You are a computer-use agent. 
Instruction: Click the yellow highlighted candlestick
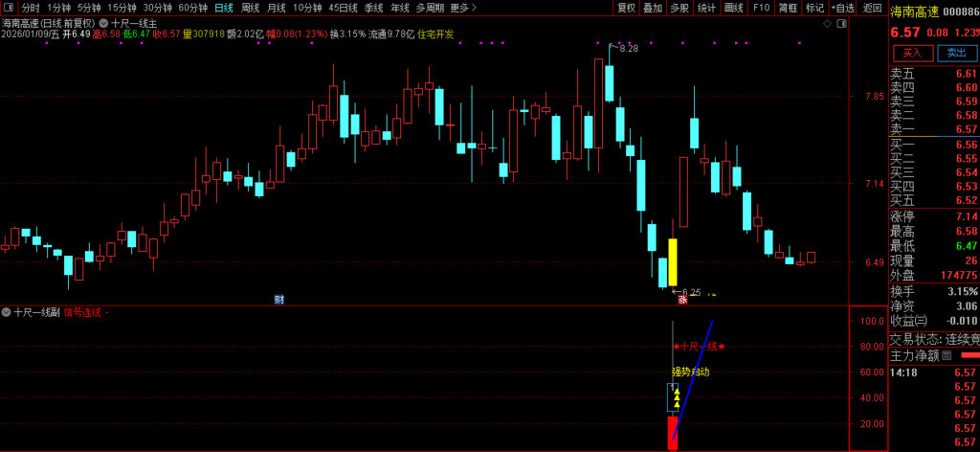pyautogui.click(x=673, y=261)
